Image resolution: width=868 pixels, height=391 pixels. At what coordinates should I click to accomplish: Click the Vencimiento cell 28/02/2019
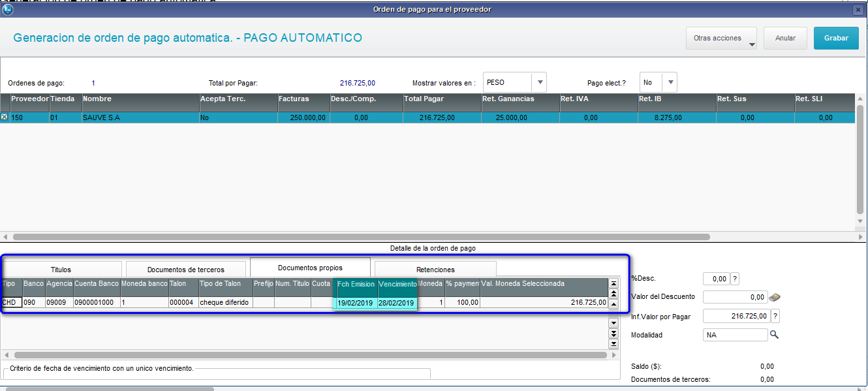(x=397, y=303)
